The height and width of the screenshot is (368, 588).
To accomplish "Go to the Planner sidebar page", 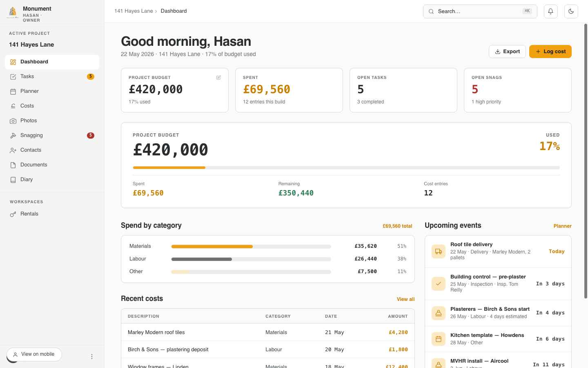I will click(x=52, y=91).
